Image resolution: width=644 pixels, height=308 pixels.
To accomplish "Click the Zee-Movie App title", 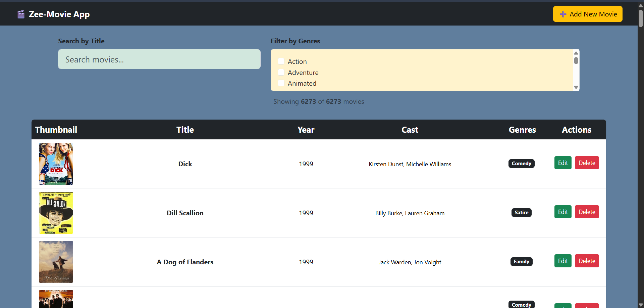I will 59,14.
